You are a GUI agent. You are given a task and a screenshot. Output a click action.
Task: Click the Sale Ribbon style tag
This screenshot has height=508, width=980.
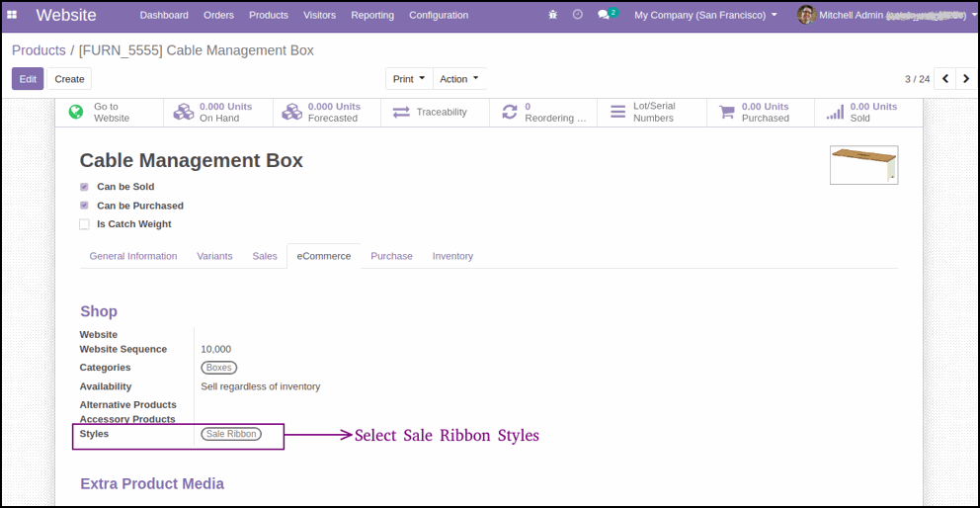[231, 434]
